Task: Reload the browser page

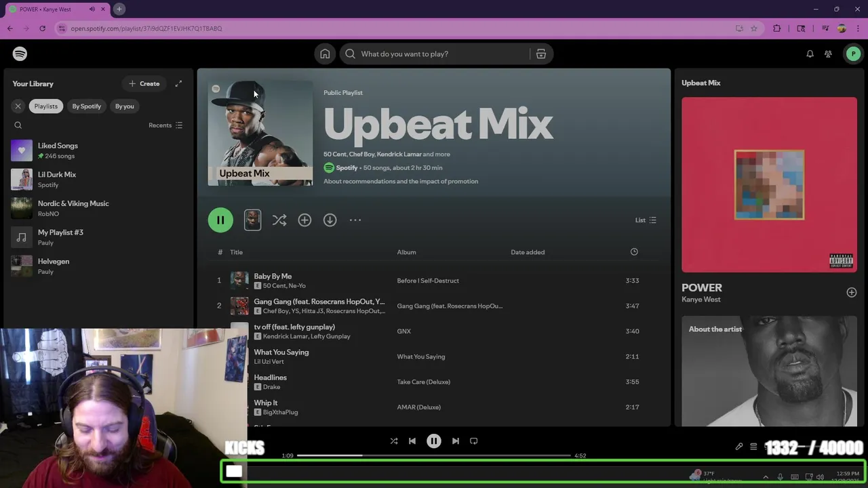Action: pos(42,28)
